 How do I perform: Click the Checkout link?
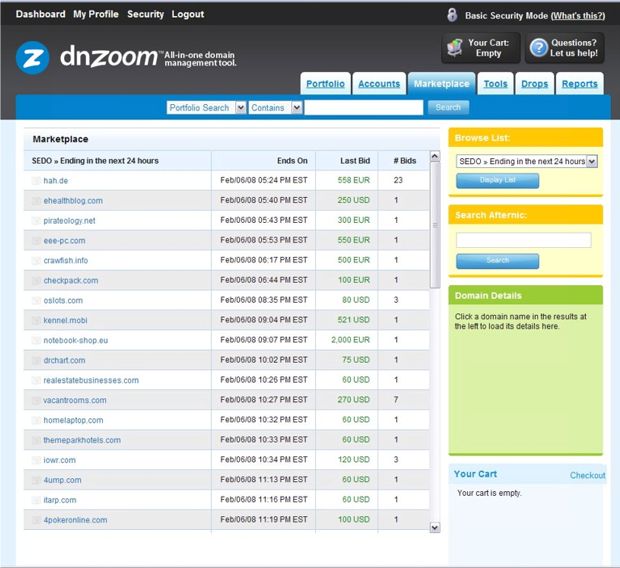[x=588, y=475]
